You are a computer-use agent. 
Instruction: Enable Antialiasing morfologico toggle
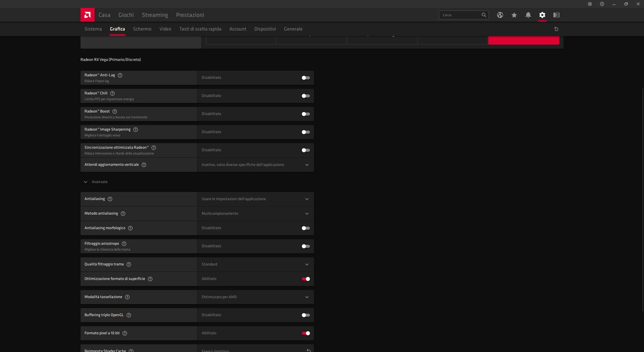(306, 228)
